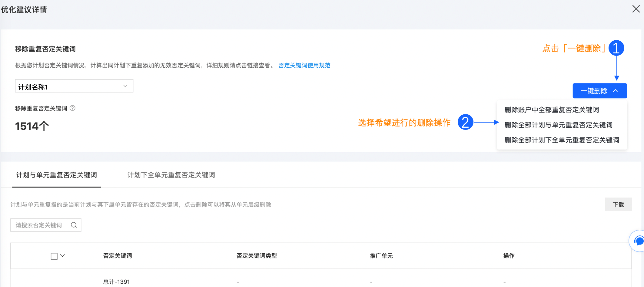Open the 计划名称1 plan dropdown
Image resolution: width=644 pixels, height=287 pixels.
[74, 86]
